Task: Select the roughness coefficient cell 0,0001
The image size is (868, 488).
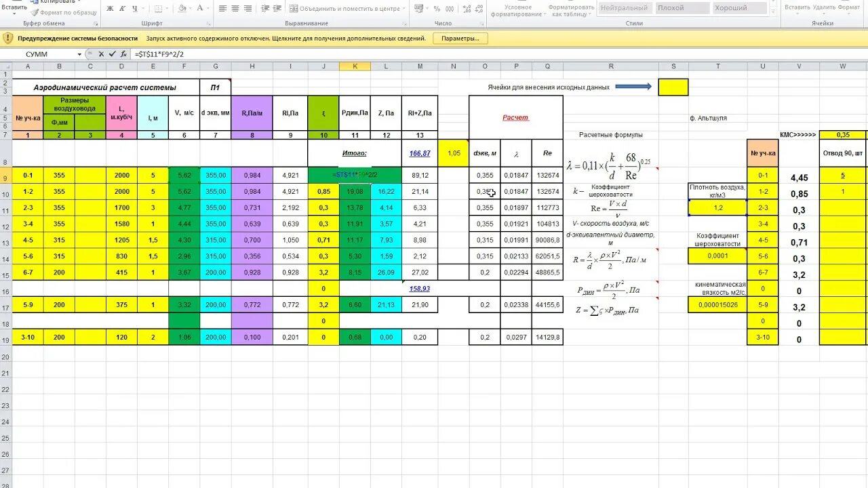Action: pos(717,256)
